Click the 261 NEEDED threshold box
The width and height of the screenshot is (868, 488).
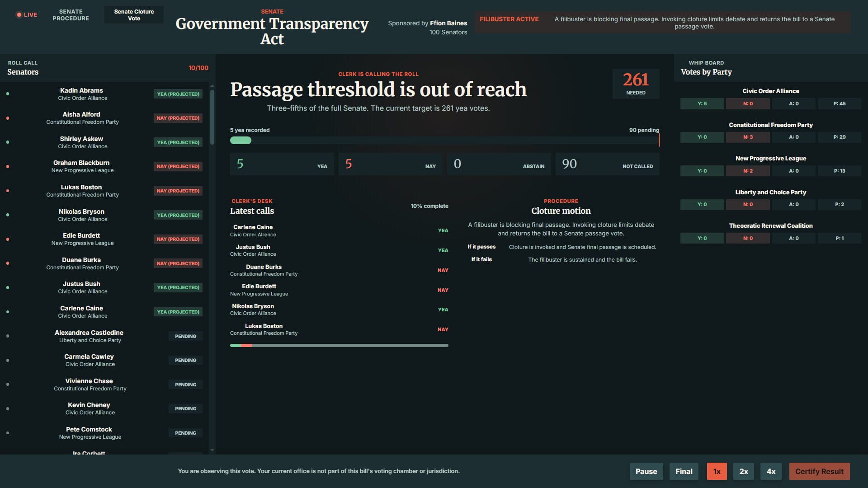pyautogui.click(x=636, y=84)
